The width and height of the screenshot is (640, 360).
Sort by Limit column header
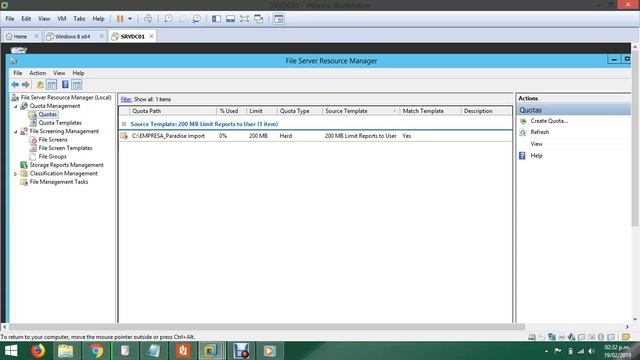pos(262,111)
